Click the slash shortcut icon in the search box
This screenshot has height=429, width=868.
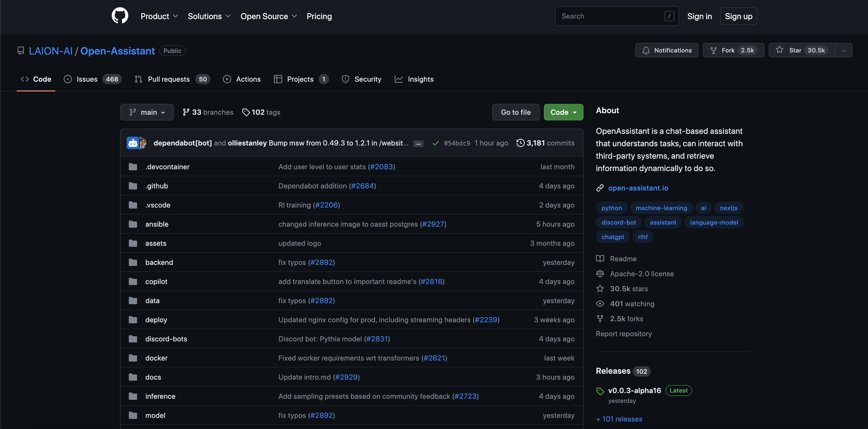click(669, 16)
